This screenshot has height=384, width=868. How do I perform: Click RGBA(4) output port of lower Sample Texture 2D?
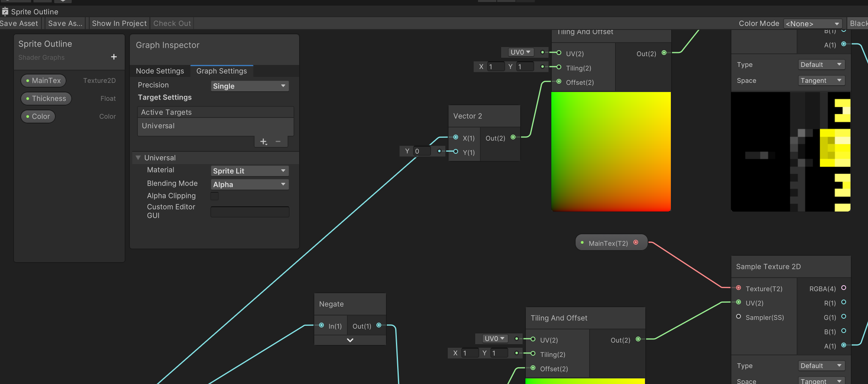(844, 288)
